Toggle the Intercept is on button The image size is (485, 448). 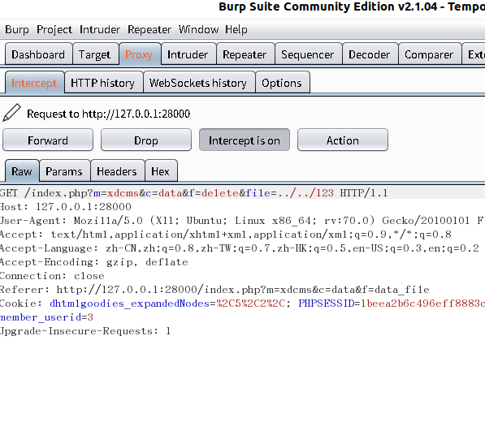tap(245, 140)
